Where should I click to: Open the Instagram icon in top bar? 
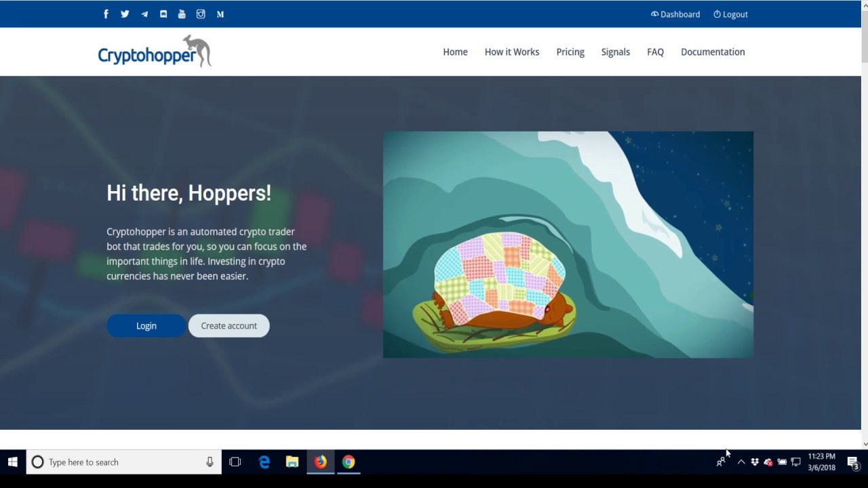coord(201,14)
